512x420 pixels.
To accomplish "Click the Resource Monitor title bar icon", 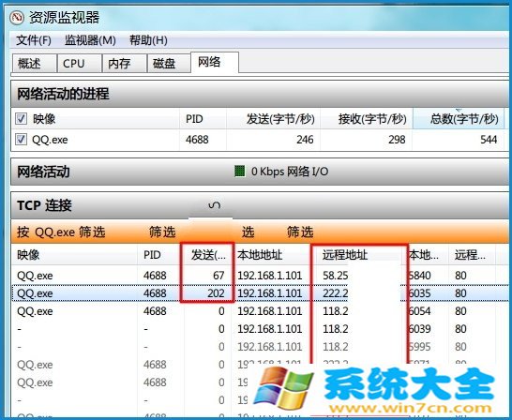I will 17,18.
